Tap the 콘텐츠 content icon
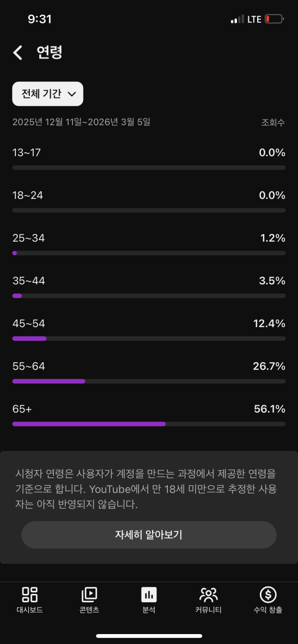The image size is (298, 644). click(x=89, y=594)
